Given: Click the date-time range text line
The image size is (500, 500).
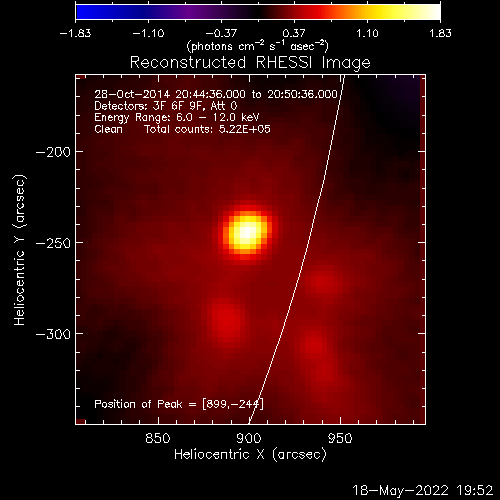Looking at the screenshot, I should click(216, 94).
